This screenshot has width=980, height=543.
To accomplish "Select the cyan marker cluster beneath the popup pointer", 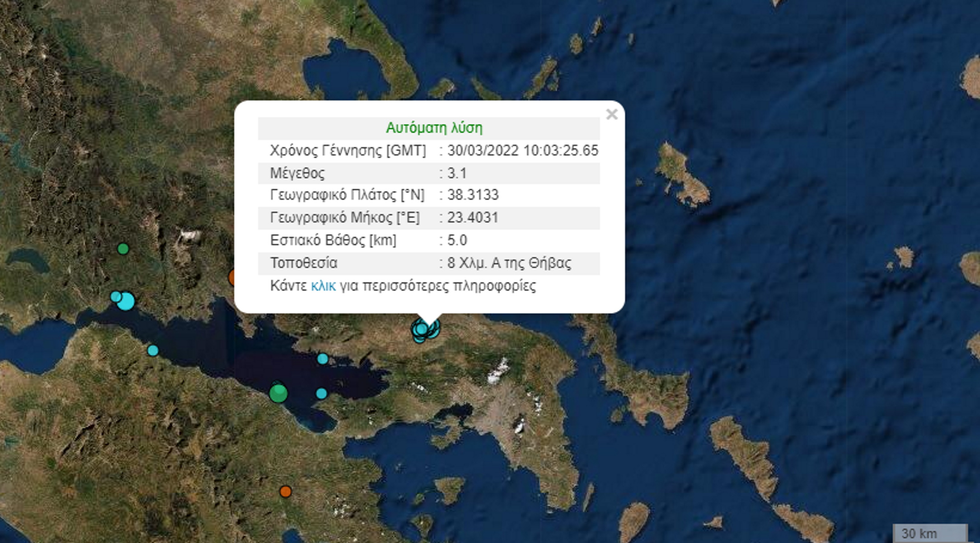I will (425, 329).
